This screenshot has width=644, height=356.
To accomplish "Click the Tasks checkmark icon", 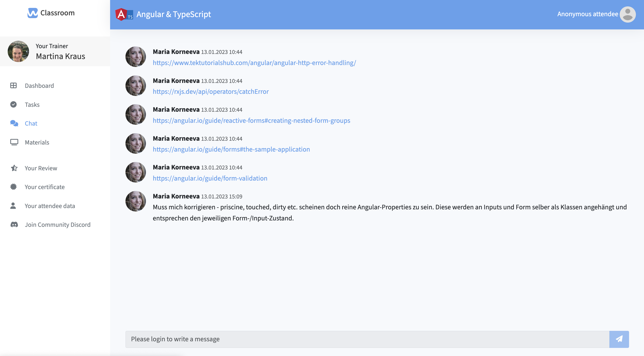I will [13, 104].
